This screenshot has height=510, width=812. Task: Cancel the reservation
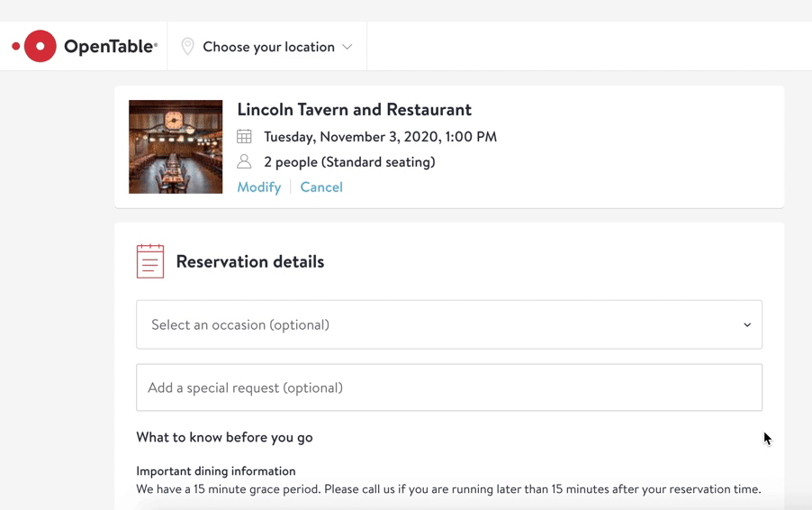point(321,187)
